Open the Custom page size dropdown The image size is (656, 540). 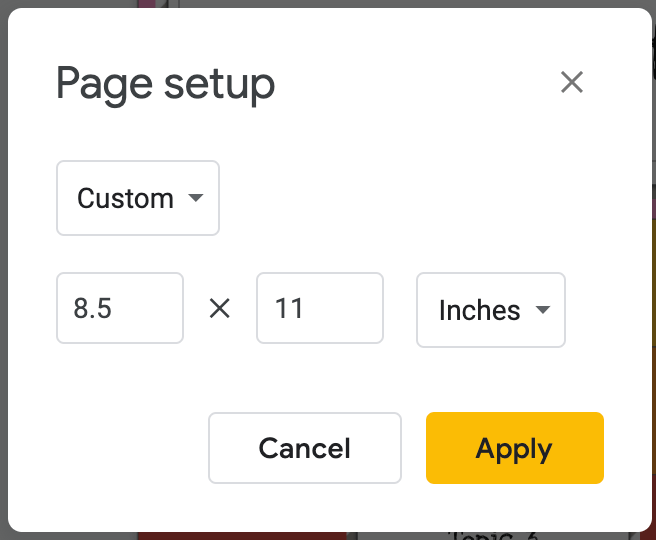[138, 198]
